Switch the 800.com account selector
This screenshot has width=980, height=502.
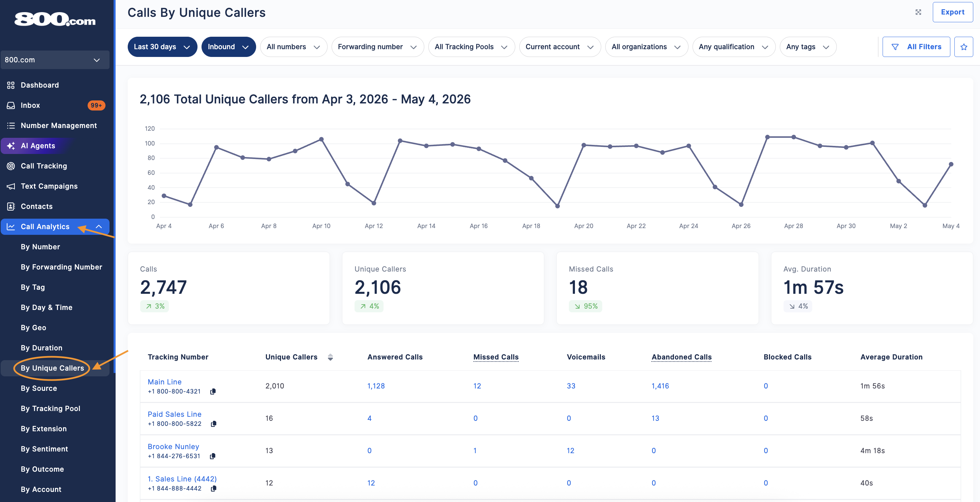(x=55, y=60)
